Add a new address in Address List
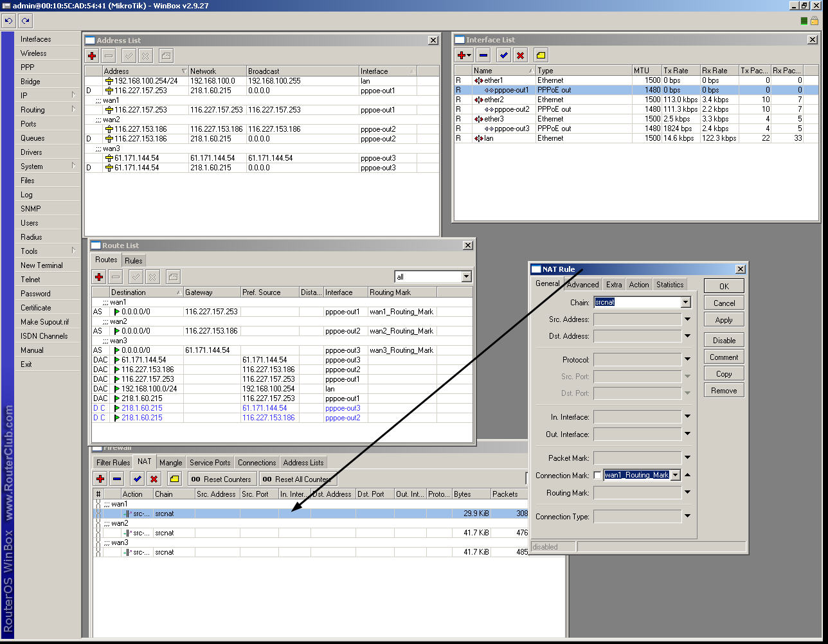This screenshot has height=644, width=828. pos(92,56)
